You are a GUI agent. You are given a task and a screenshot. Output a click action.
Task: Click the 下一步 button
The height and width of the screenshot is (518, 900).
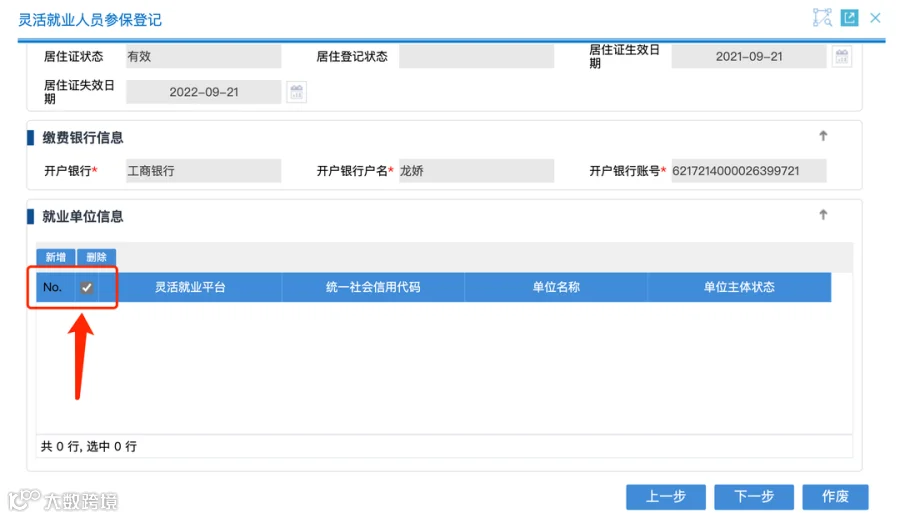tap(754, 497)
